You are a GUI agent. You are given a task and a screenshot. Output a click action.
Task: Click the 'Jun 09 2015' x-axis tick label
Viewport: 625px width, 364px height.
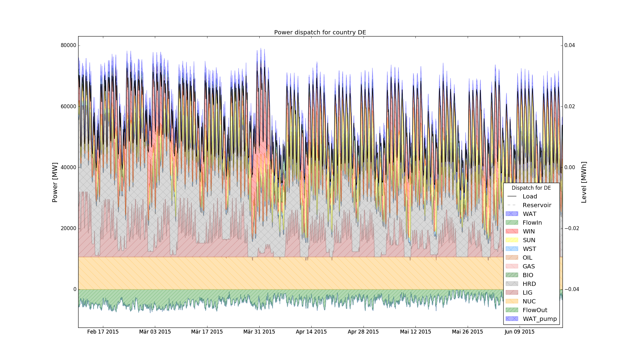tap(520, 332)
